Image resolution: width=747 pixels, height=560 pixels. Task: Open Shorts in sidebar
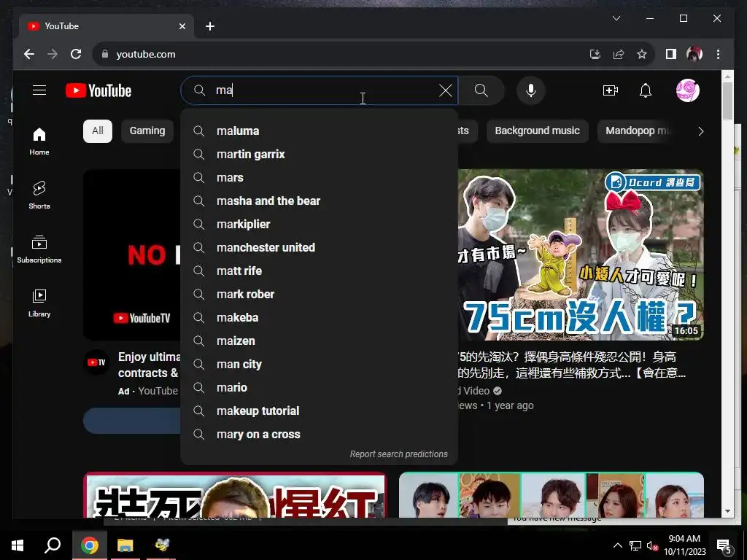coord(39,195)
